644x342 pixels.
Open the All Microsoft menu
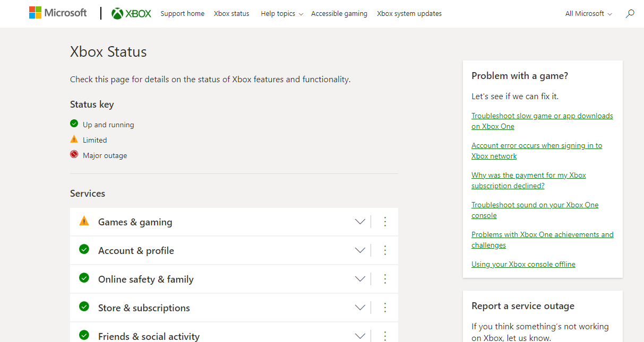click(588, 14)
